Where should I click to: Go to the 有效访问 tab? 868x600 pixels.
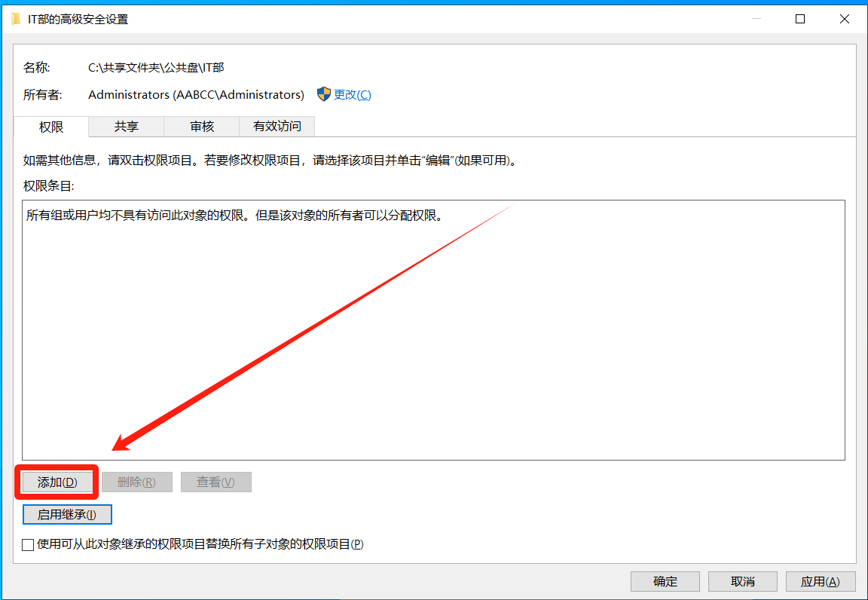pos(277,127)
